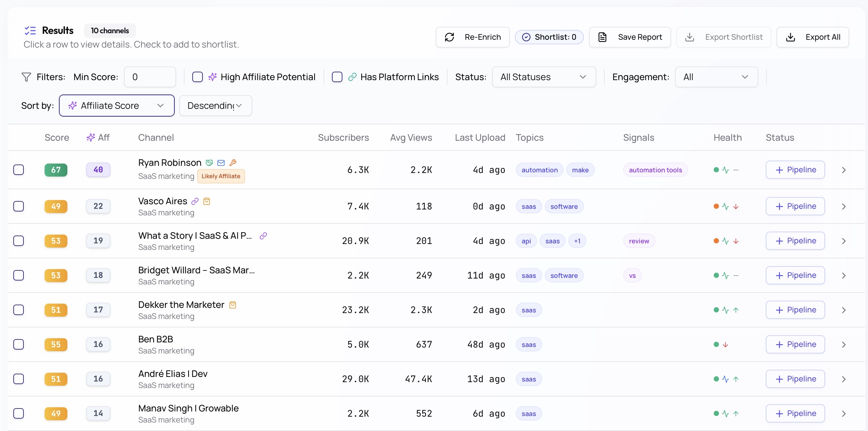
Task: Add Ryan Robinson to Pipeline
Action: click(x=795, y=170)
